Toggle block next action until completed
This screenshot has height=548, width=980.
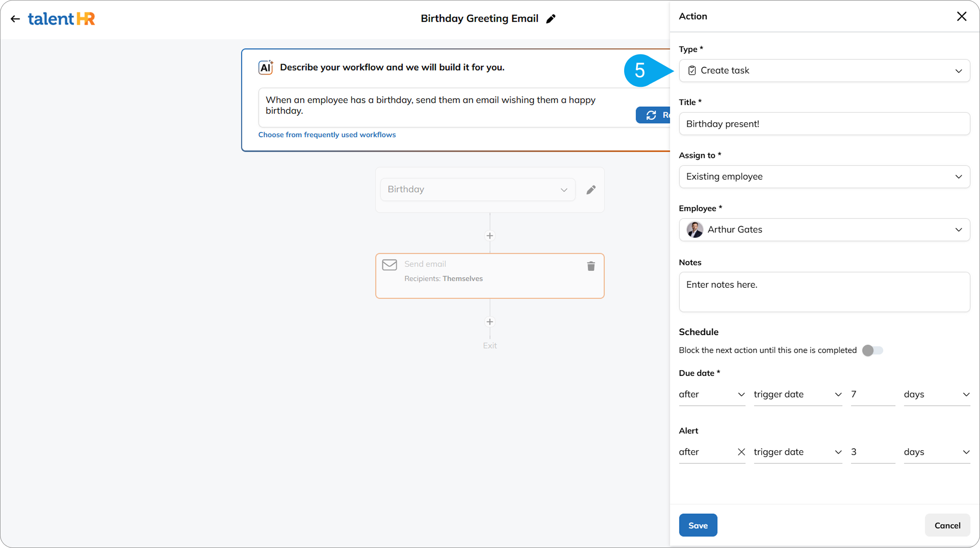(872, 350)
